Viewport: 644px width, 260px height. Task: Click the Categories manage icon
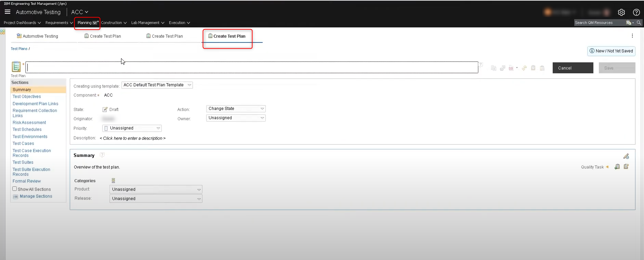[x=113, y=181]
